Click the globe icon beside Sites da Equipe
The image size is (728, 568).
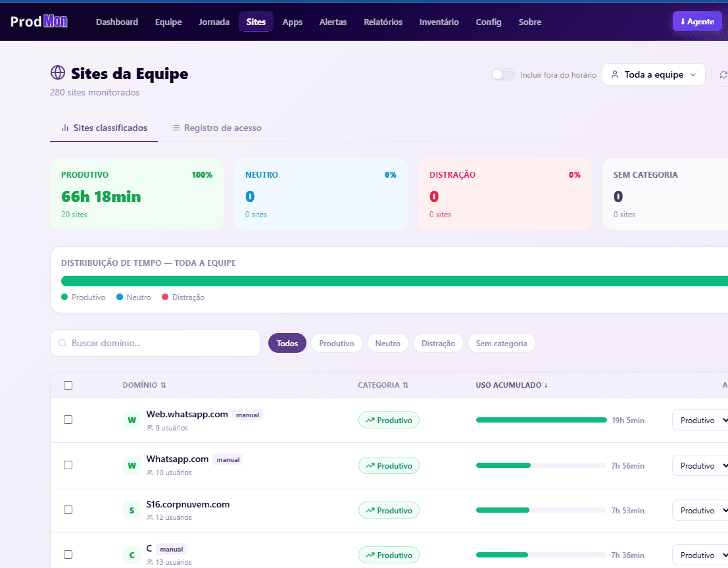click(x=58, y=72)
